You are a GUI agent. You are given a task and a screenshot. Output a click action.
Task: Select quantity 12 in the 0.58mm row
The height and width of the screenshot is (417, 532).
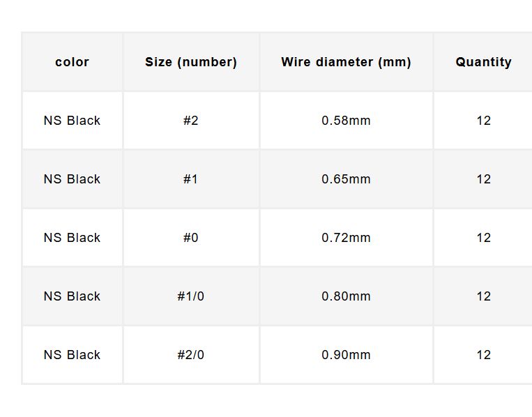(x=483, y=121)
